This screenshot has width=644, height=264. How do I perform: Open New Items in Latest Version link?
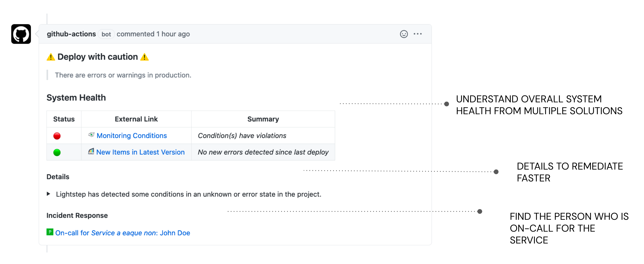[x=140, y=152]
